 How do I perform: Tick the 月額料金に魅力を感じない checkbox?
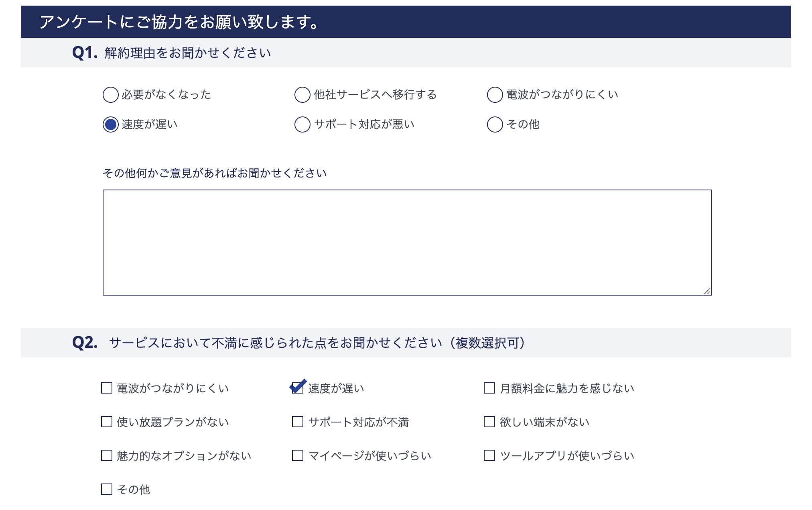point(489,388)
